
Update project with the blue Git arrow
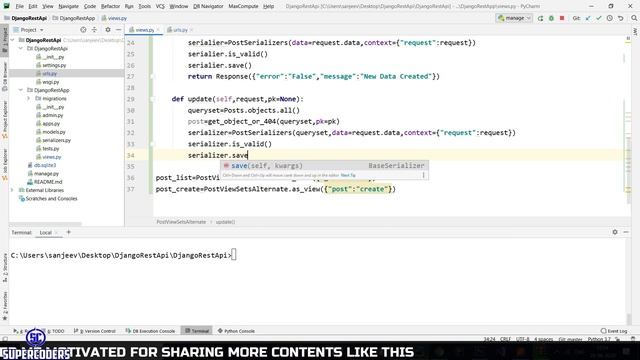click(588, 18)
